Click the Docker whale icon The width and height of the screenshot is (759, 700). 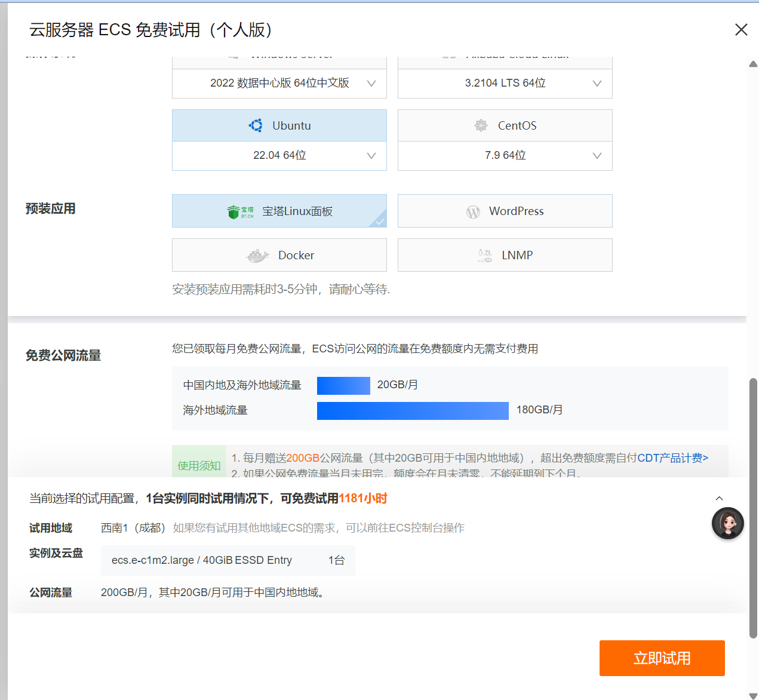coord(257,256)
